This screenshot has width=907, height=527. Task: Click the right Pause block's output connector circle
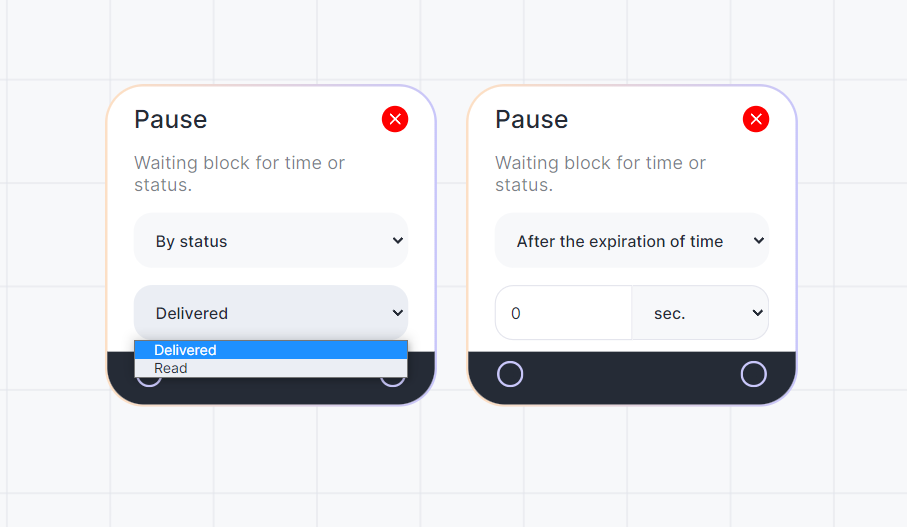click(x=753, y=374)
